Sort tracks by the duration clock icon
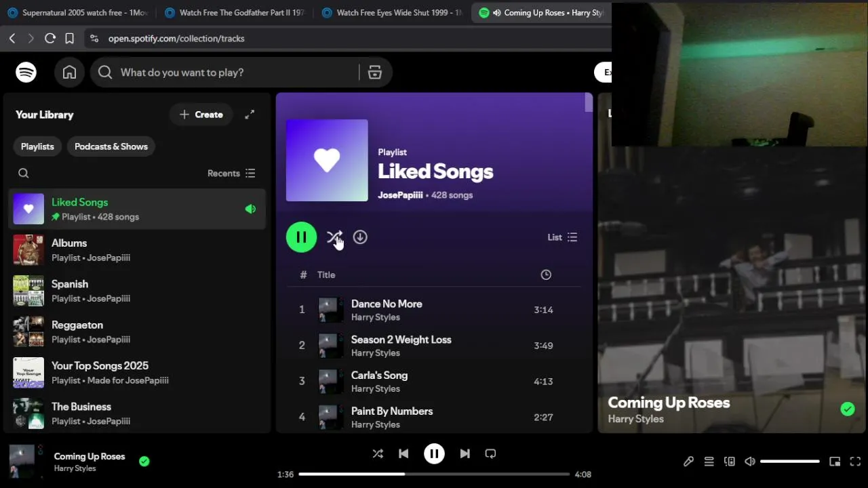Screen dimensions: 868x488 click(546, 274)
